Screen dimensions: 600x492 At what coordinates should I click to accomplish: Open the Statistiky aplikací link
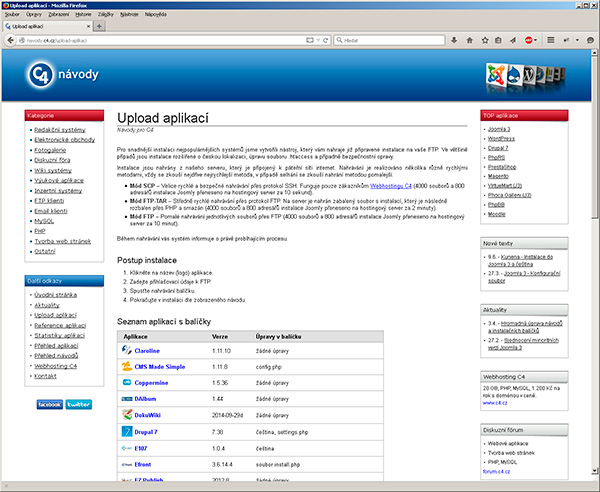point(60,336)
